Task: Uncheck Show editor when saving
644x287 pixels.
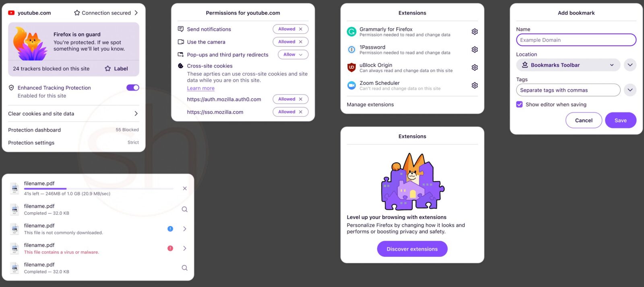Action: tap(520, 105)
